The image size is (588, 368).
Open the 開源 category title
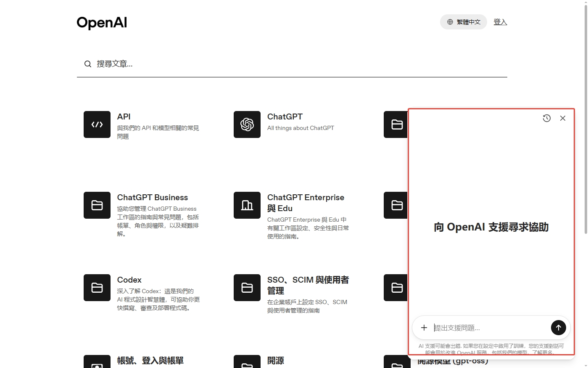click(276, 360)
